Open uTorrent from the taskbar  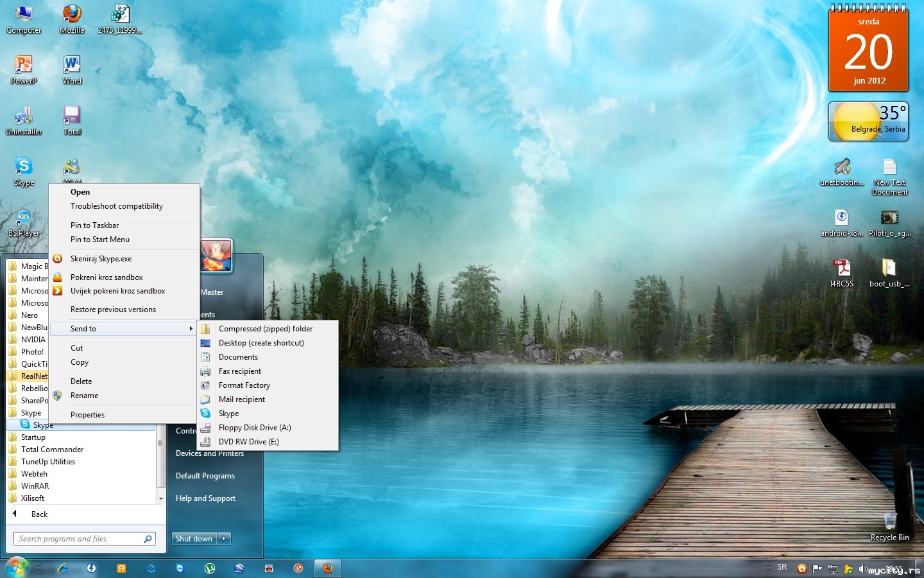pos(210,568)
